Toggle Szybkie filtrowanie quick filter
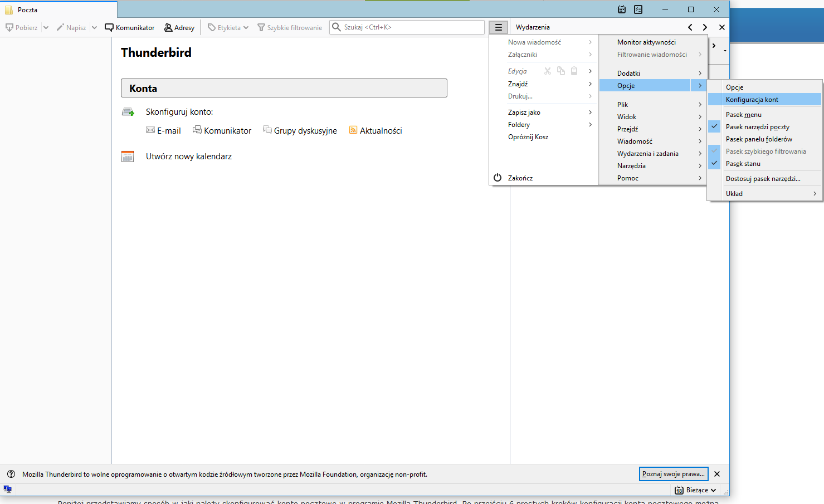The height and width of the screenshot is (504, 824). point(290,27)
